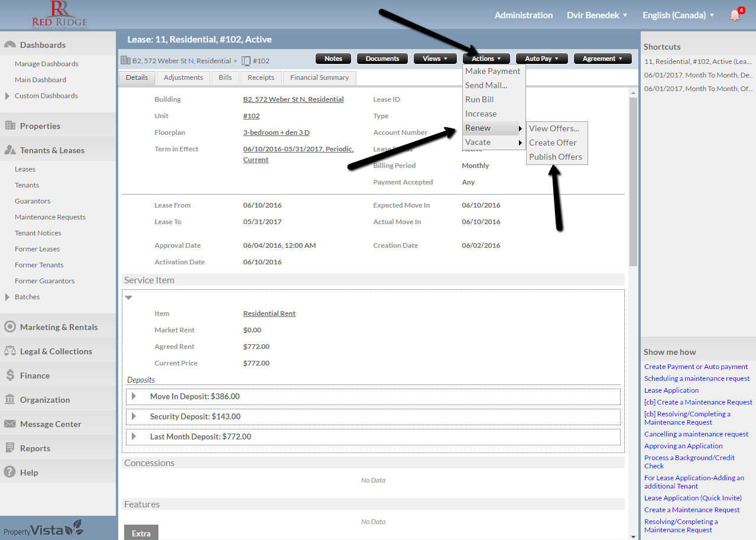Click the Dashboards gauge icon in sidebar

coord(10,45)
